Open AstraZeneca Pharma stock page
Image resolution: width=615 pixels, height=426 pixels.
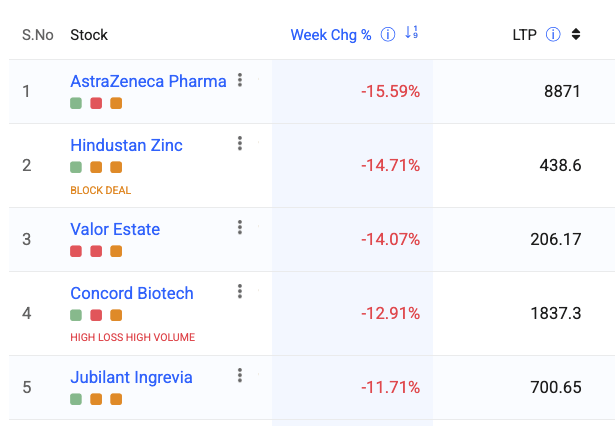(x=148, y=81)
